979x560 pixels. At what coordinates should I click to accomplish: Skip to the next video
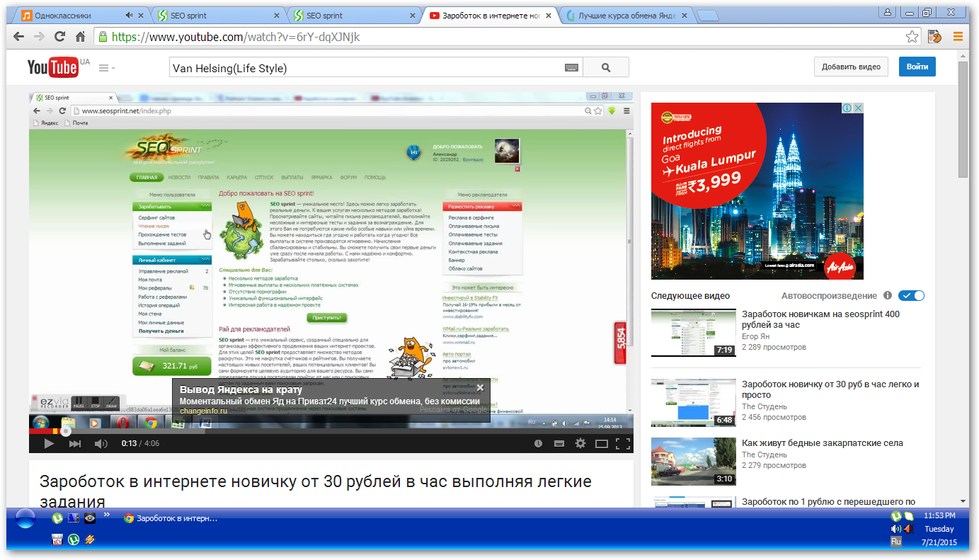(x=75, y=444)
